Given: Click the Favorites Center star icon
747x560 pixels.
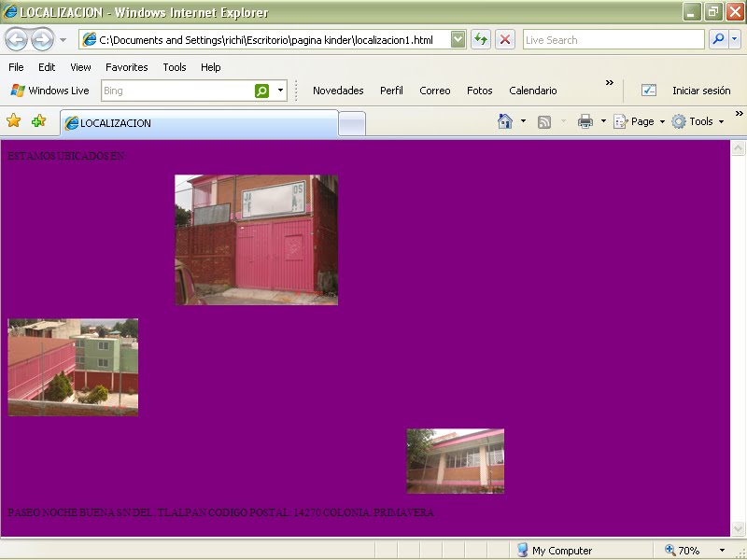Looking at the screenshot, I should pyautogui.click(x=14, y=121).
